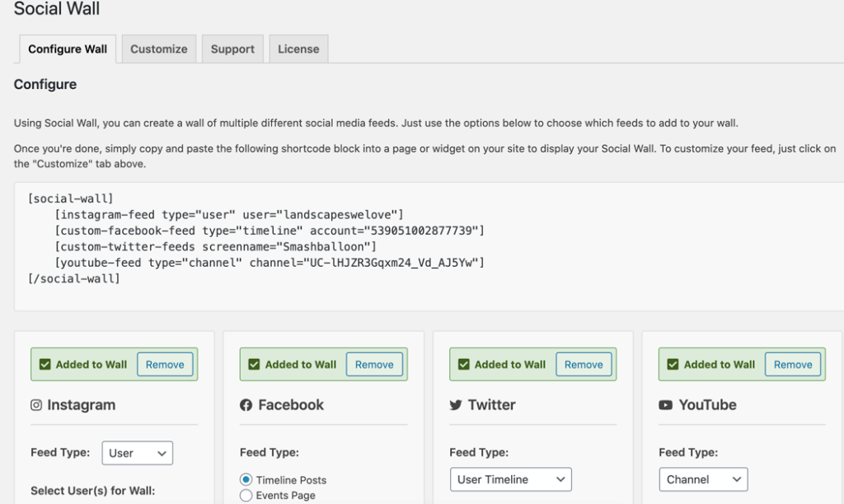
Task: Click the checkmark icon in Facebook's Added to Wall badge
Action: point(255,364)
